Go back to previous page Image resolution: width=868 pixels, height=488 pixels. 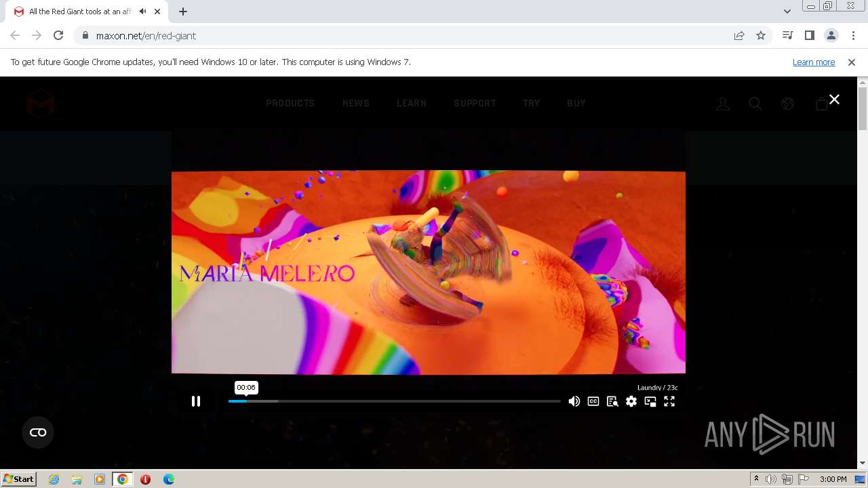pos(15,35)
